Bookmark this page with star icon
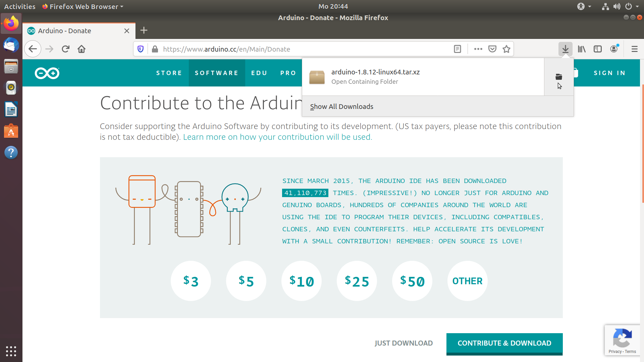Viewport: 644px width, 362px height. pos(506,49)
